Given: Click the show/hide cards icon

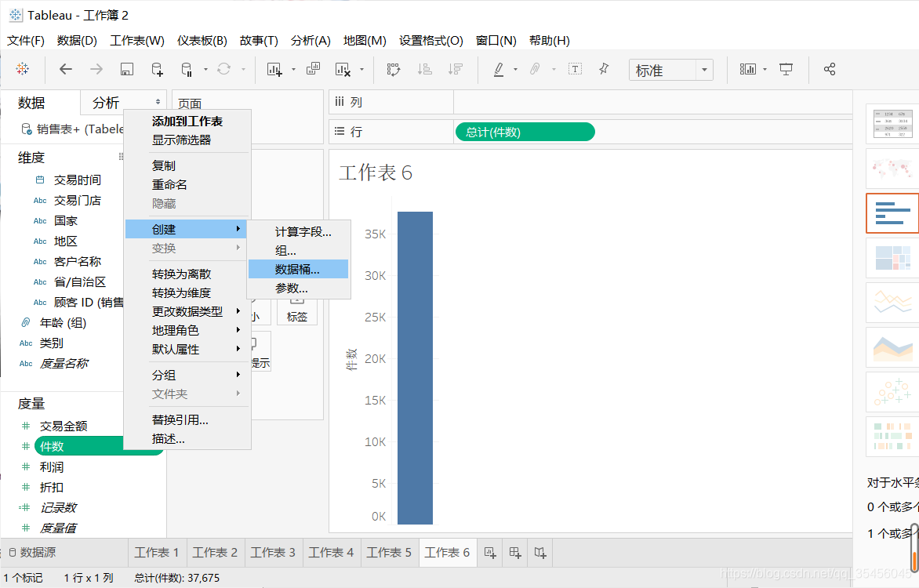Looking at the screenshot, I should pos(748,69).
